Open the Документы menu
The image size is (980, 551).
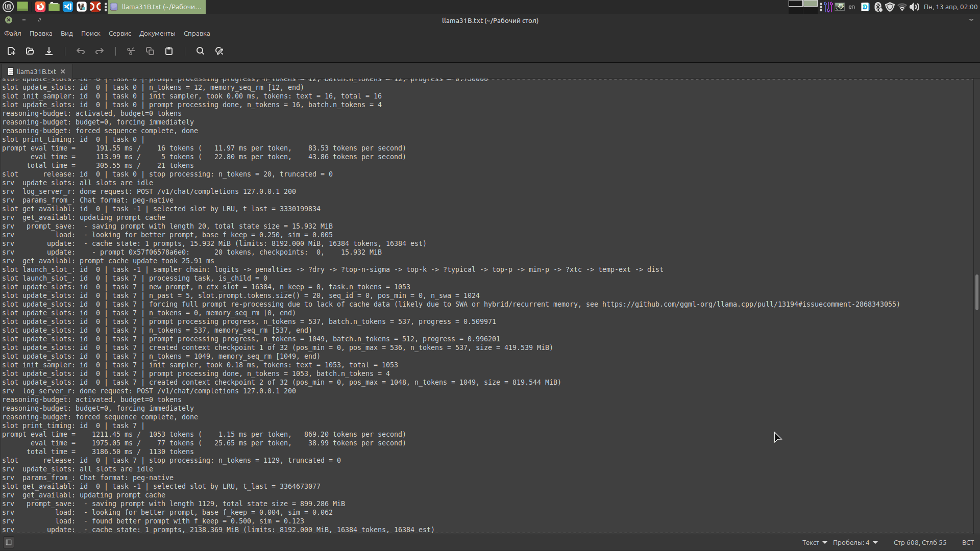pos(157,33)
